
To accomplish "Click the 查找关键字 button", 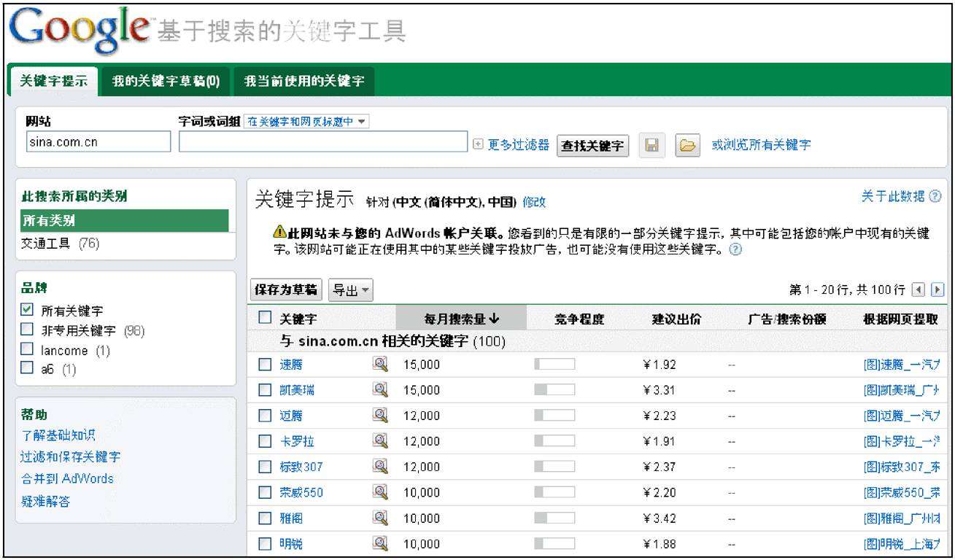I will (x=593, y=146).
